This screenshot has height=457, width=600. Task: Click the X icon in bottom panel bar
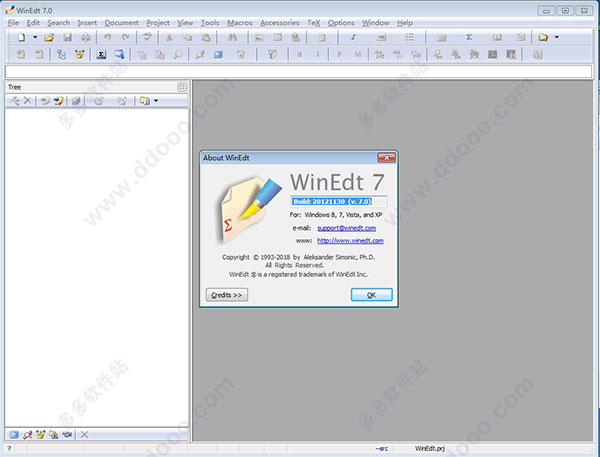tap(84, 435)
